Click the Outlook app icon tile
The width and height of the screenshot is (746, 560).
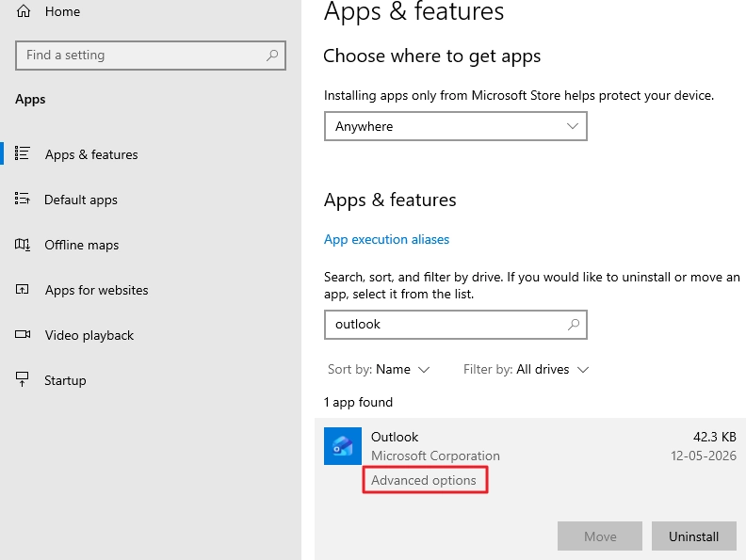pyautogui.click(x=343, y=446)
